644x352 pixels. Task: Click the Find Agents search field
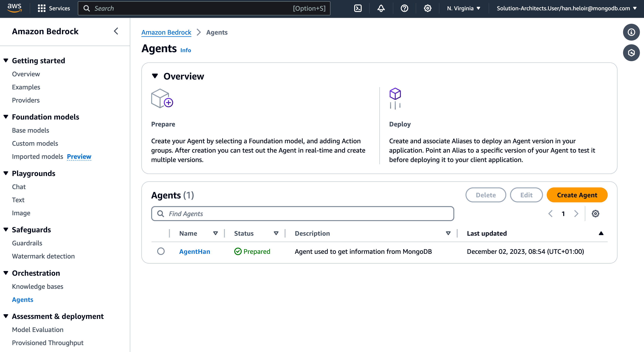click(303, 213)
